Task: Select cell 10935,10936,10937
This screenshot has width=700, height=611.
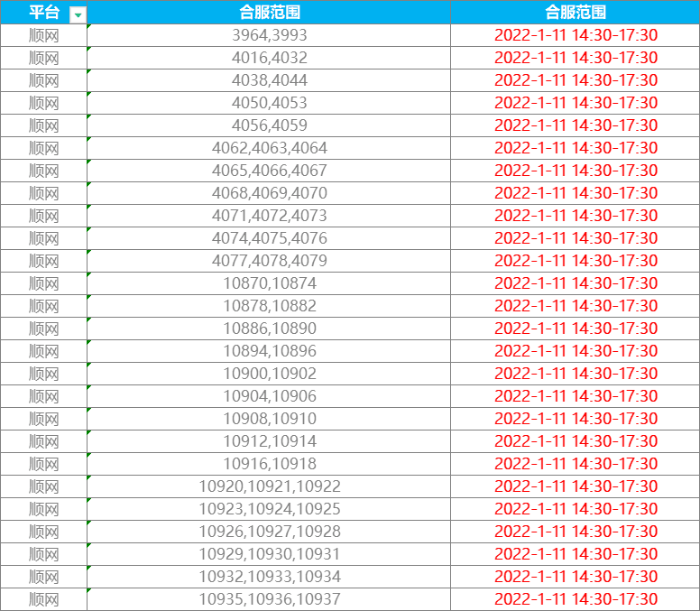Action: pyautogui.click(x=269, y=599)
